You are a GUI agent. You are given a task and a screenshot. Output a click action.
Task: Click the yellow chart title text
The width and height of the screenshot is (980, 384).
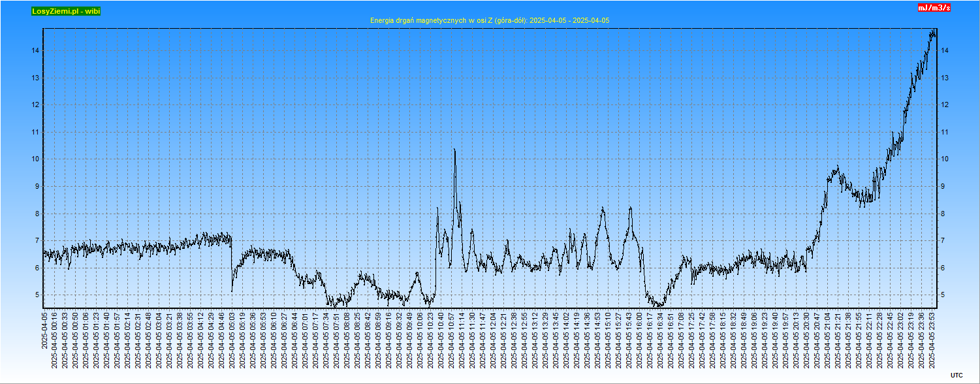tap(489, 20)
